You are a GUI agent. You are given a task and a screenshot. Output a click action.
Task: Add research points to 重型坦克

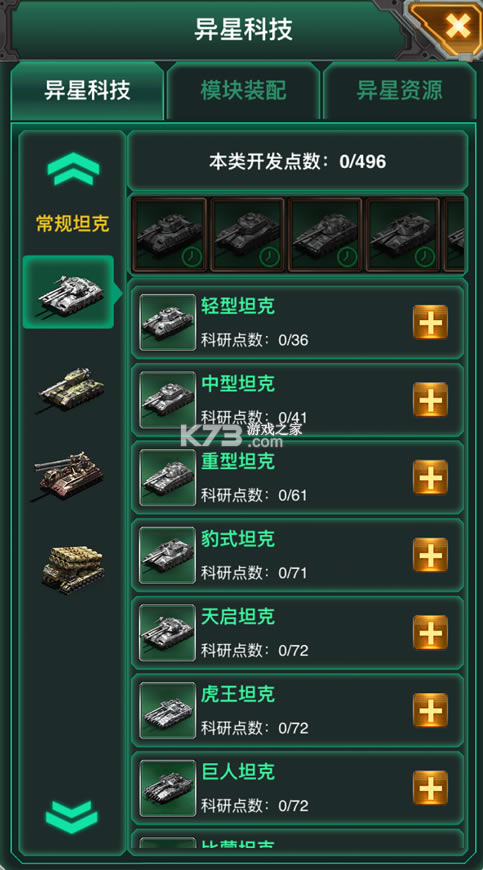point(430,477)
